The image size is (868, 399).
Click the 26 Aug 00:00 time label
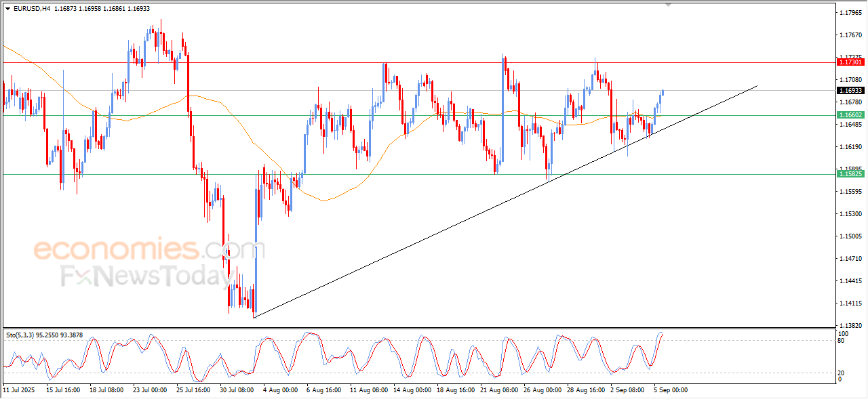click(542, 390)
